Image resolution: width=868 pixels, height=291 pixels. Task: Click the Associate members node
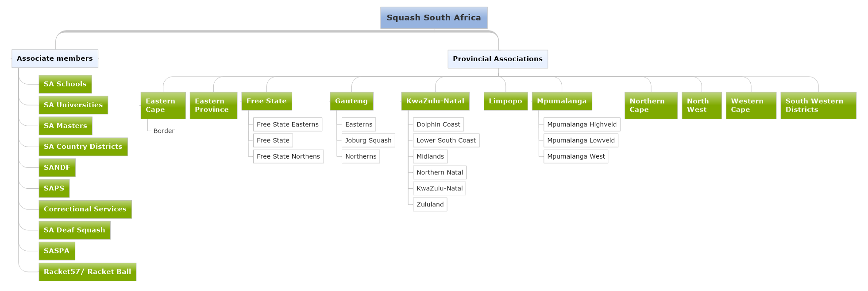(x=55, y=58)
